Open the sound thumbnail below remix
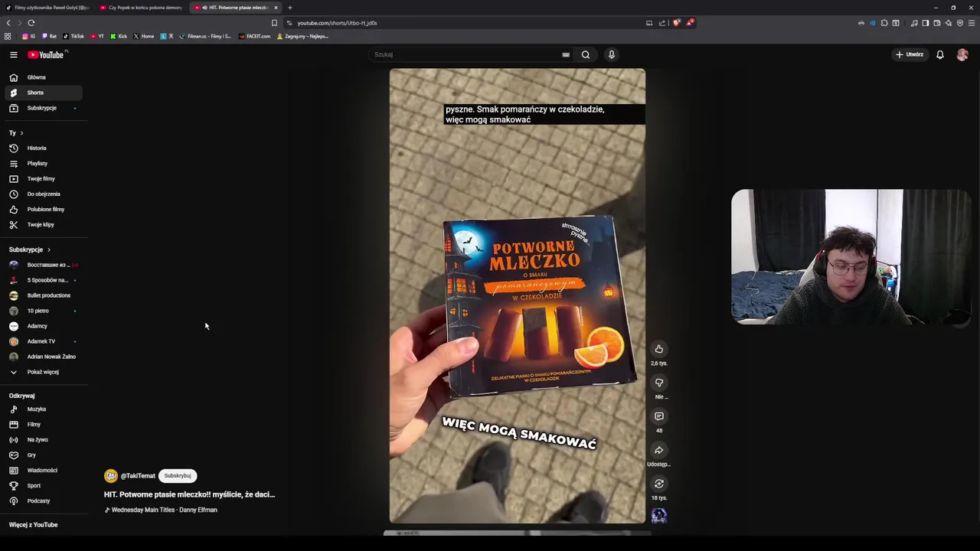The width and height of the screenshot is (980, 551). pos(658,516)
